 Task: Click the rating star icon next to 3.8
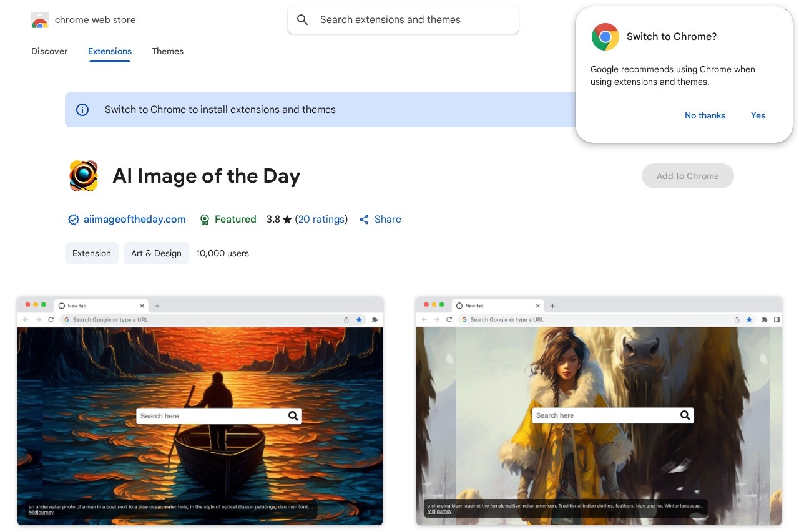pos(287,220)
